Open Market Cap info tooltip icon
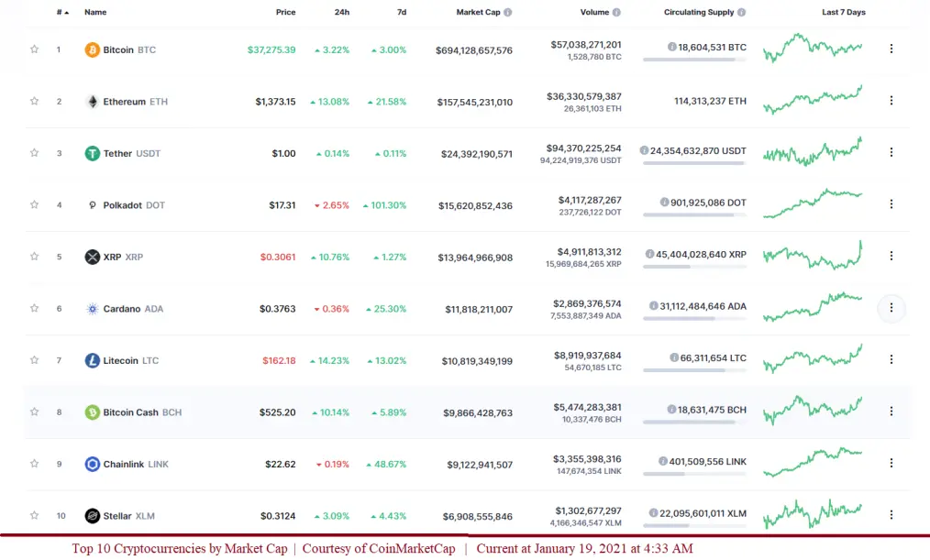This screenshot has height=560, width=930. (508, 12)
